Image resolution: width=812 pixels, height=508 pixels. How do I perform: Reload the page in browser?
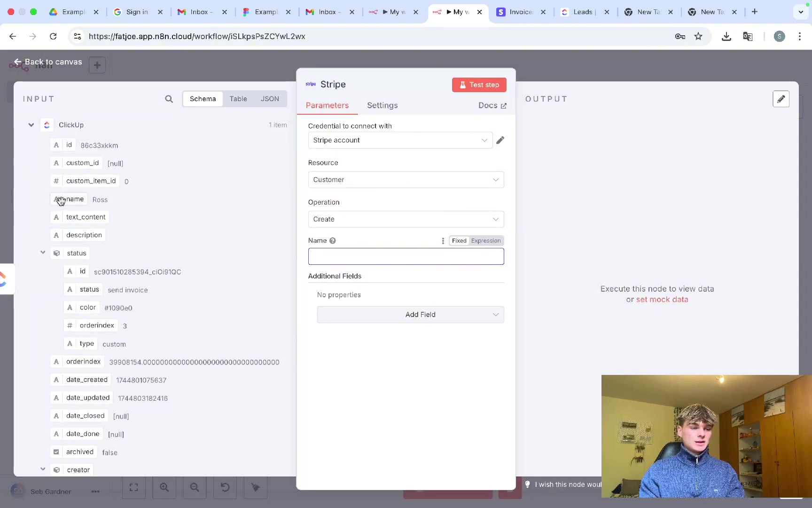[53, 36]
